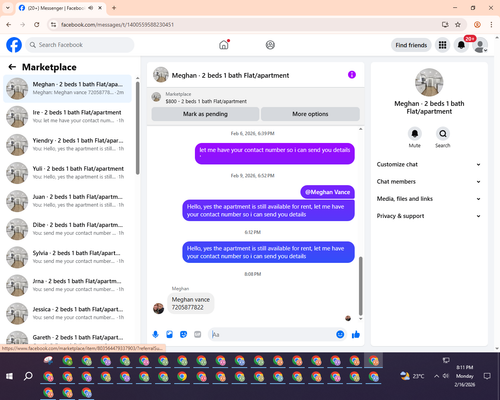This screenshot has height=400, width=500.
Task: Open Windows Start button
Action: click(9, 376)
